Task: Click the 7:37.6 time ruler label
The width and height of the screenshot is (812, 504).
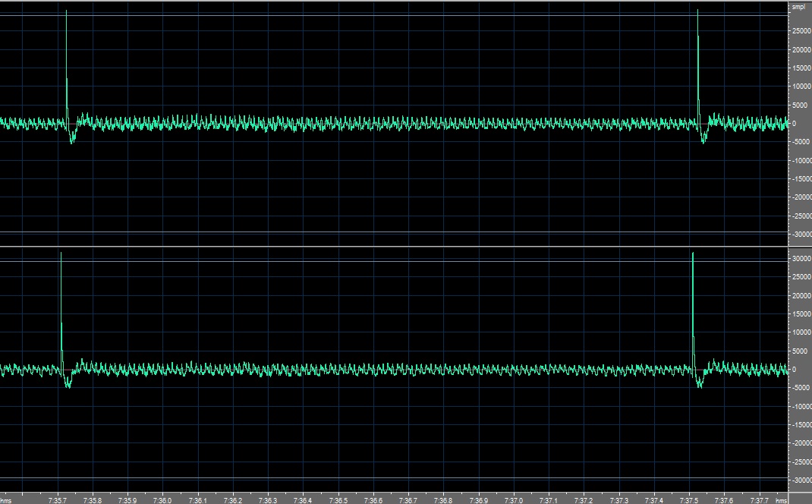Action: 725,500
